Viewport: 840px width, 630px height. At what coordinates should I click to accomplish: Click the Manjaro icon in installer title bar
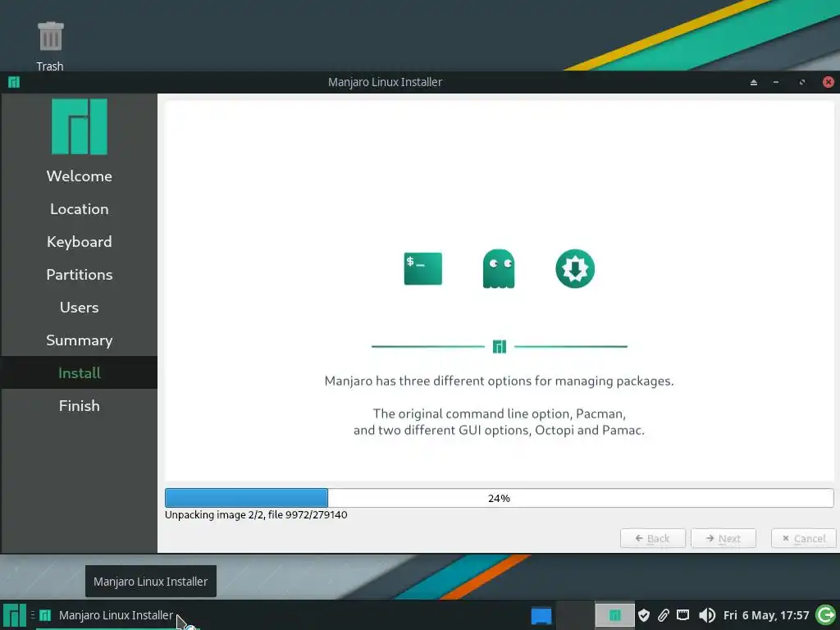pyautogui.click(x=14, y=82)
